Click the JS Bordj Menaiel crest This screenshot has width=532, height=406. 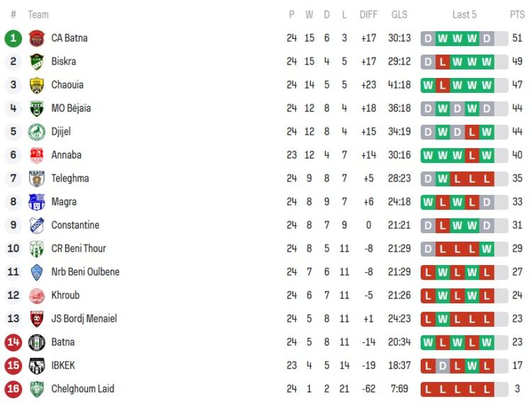tap(37, 319)
